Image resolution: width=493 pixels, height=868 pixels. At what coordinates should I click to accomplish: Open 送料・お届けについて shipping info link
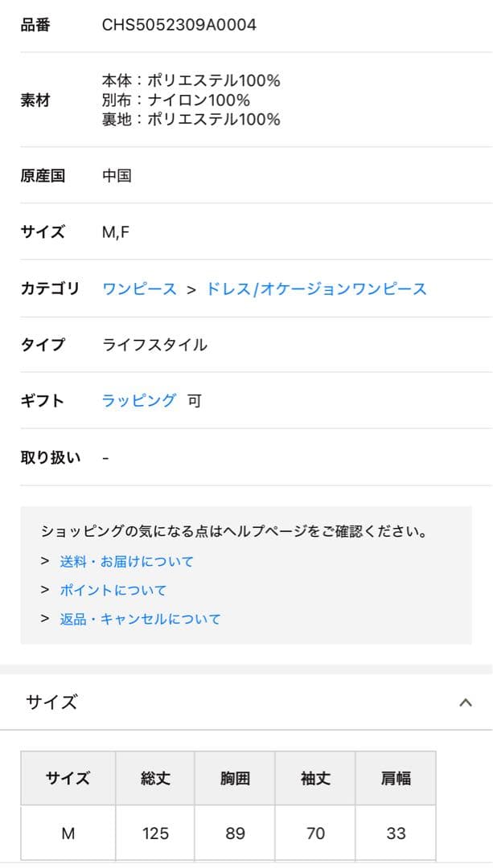(x=129, y=562)
